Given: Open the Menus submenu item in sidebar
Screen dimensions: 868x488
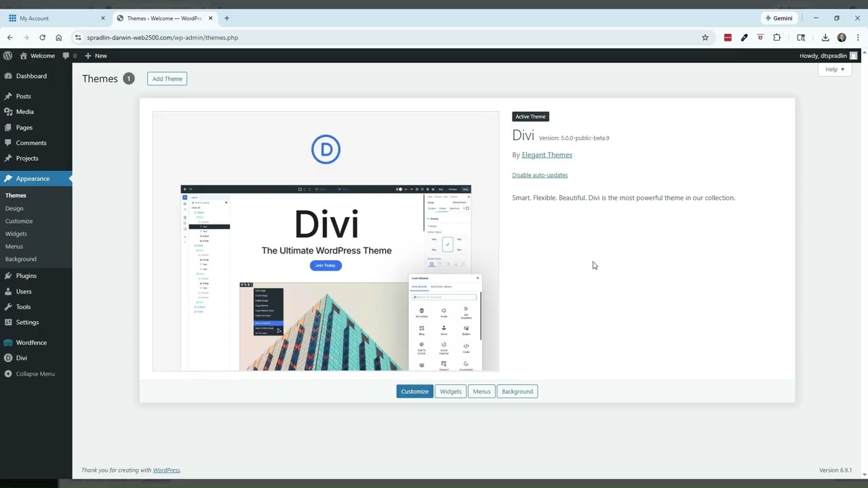Looking at the screenshot, I should (14, 246).
